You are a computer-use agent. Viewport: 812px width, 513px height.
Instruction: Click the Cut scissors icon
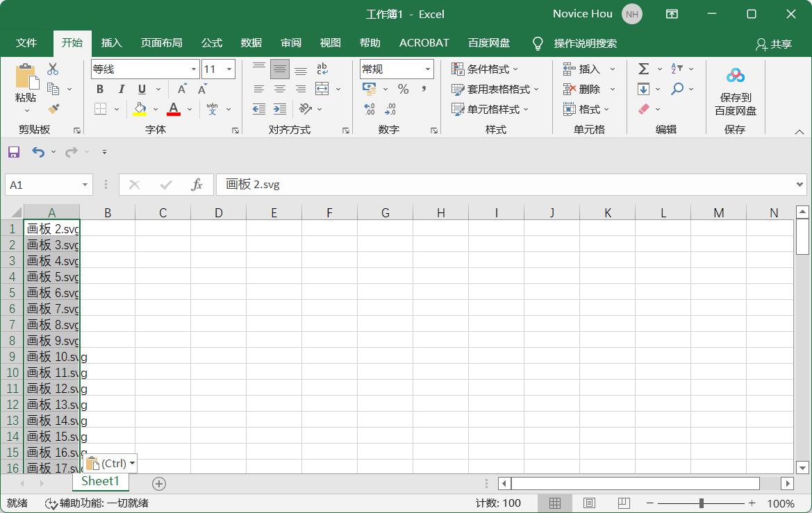coord(53,69)
